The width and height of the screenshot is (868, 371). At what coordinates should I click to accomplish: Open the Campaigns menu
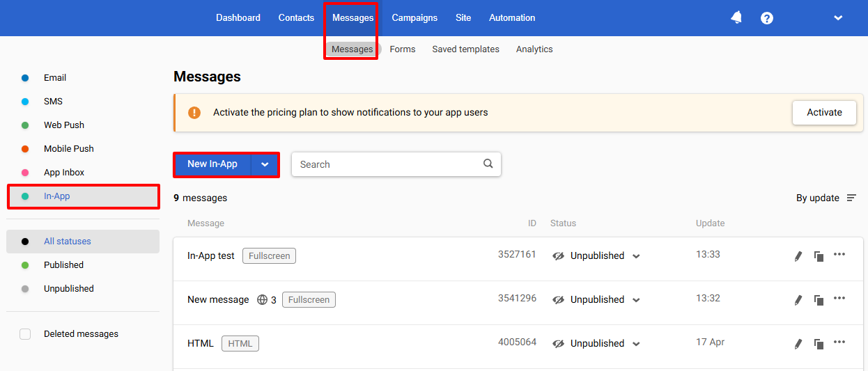point(414,18)
